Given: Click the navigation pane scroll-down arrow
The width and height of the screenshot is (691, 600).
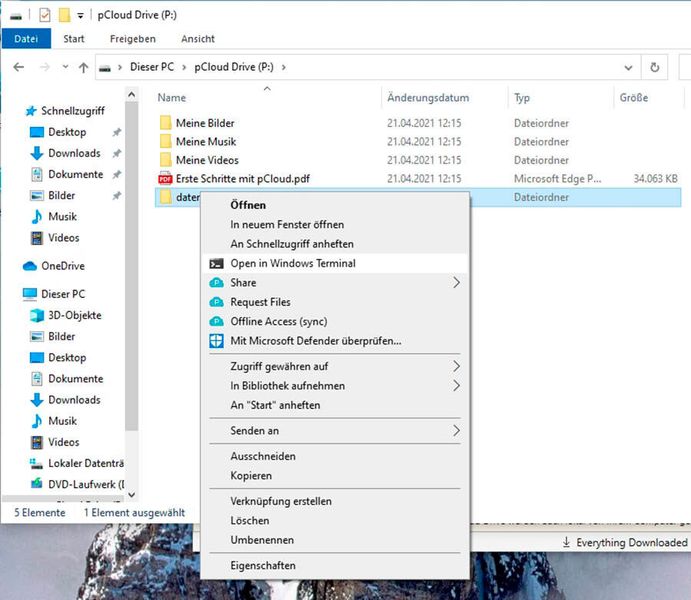Looking at the screenshot, I should 131,495.
